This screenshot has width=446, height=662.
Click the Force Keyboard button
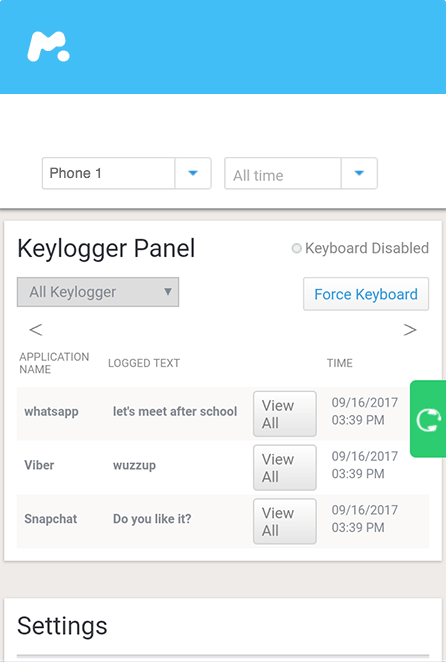(366, 294)
